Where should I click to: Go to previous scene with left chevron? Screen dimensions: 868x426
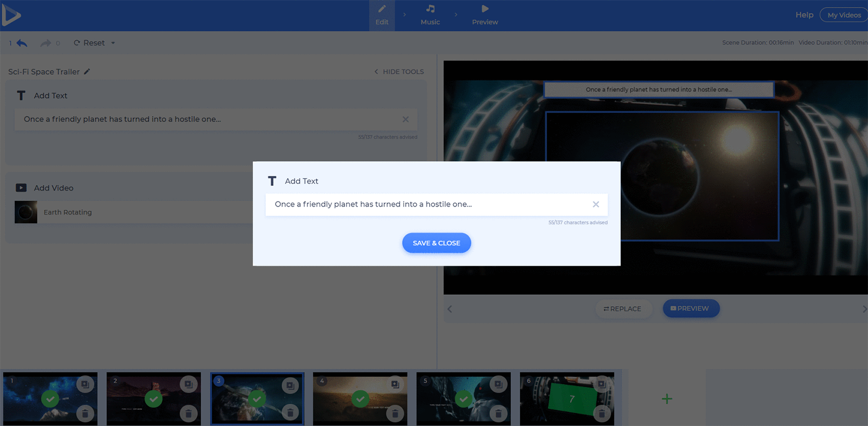449,309
